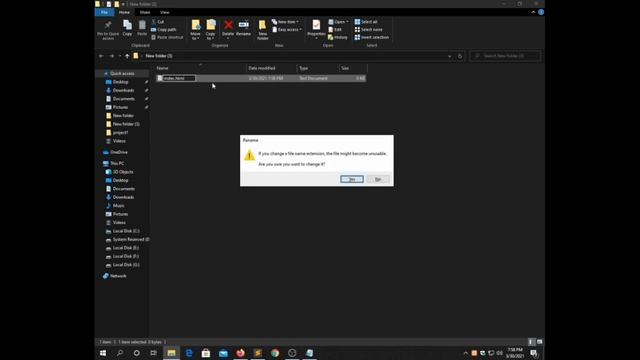Open 3D Objects under This PC

click(x=123, y=172)
